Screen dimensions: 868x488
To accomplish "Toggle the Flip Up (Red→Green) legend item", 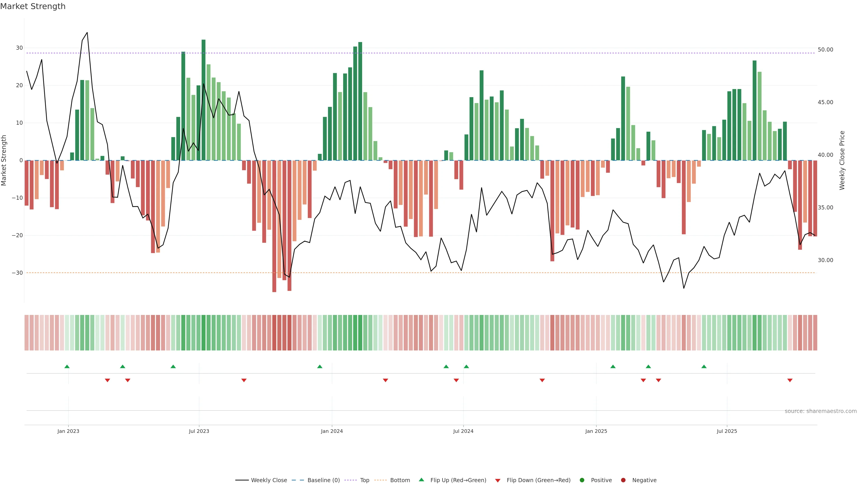I will 458,480.
